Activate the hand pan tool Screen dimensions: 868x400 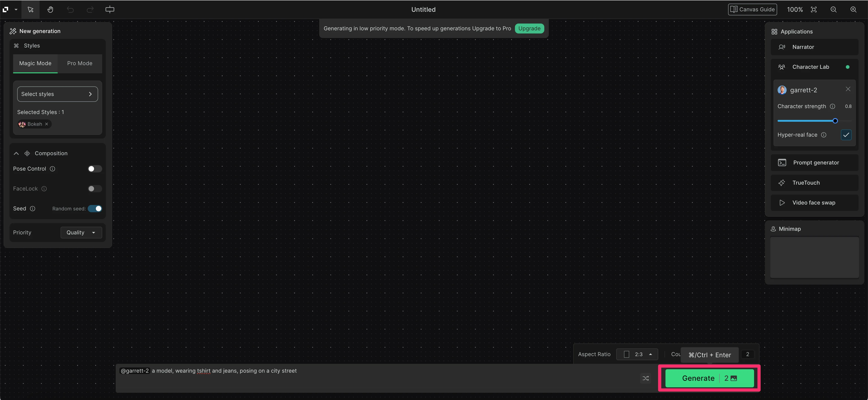point(50,10)
